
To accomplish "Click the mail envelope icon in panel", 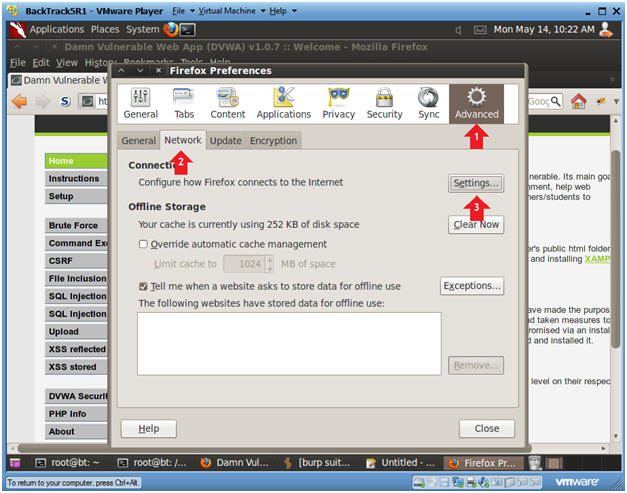I will tap(480, 30).
